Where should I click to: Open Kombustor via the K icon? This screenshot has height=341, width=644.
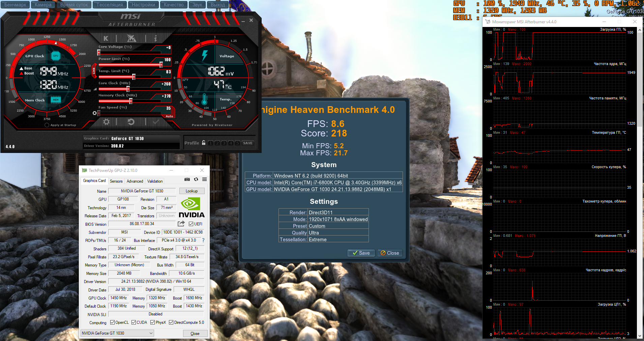tap(106, 38)
